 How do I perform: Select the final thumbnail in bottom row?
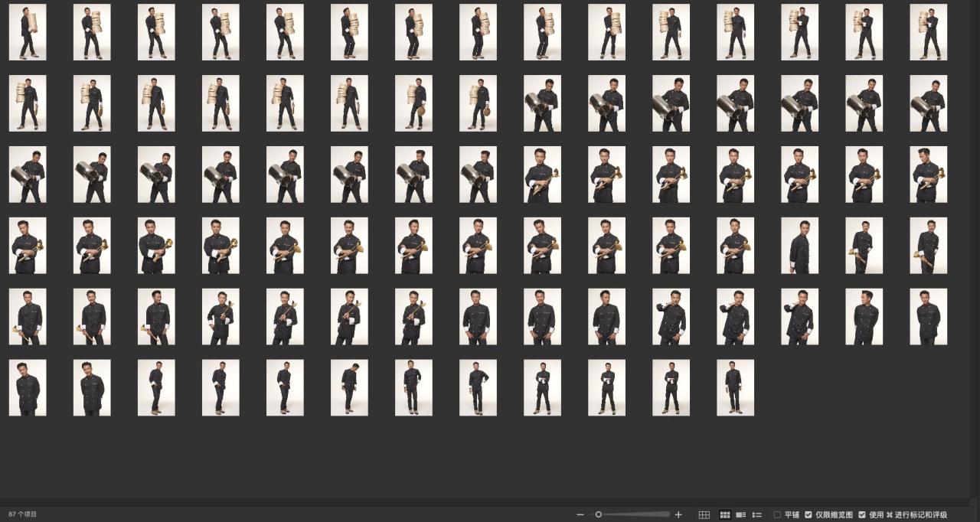coord(735,388)
